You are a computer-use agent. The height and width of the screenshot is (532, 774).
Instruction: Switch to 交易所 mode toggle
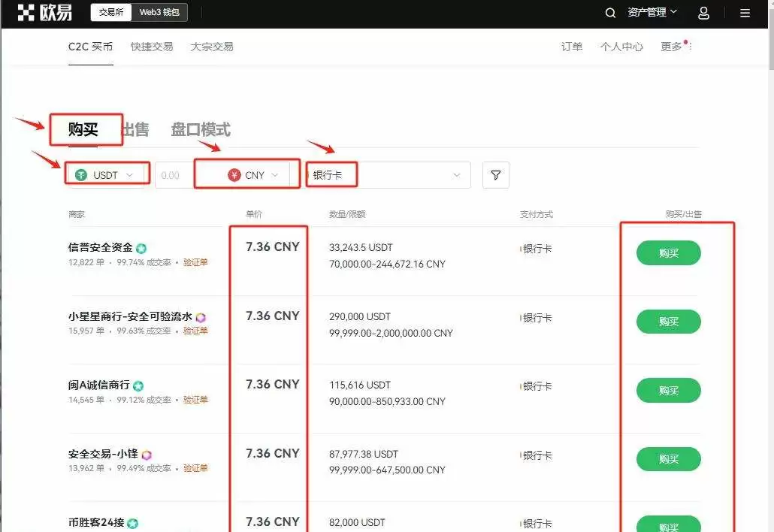pyautogui.click(x=111, y=13)
